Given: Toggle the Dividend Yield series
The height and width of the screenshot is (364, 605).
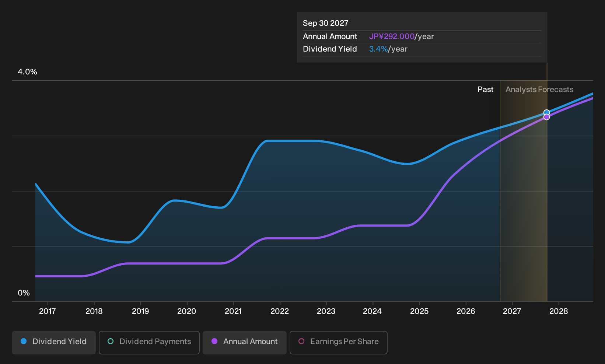Looking at the screenshot, I should coord(54,343).
